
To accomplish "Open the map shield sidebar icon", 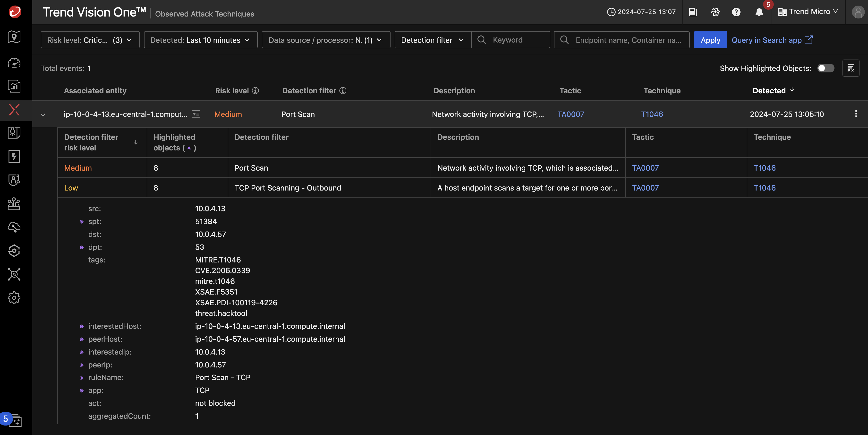I will pyautogui.click(x=14, y=37).
